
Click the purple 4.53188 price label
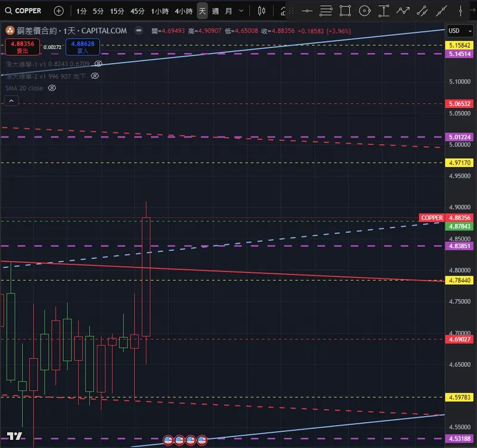[459, 438]
